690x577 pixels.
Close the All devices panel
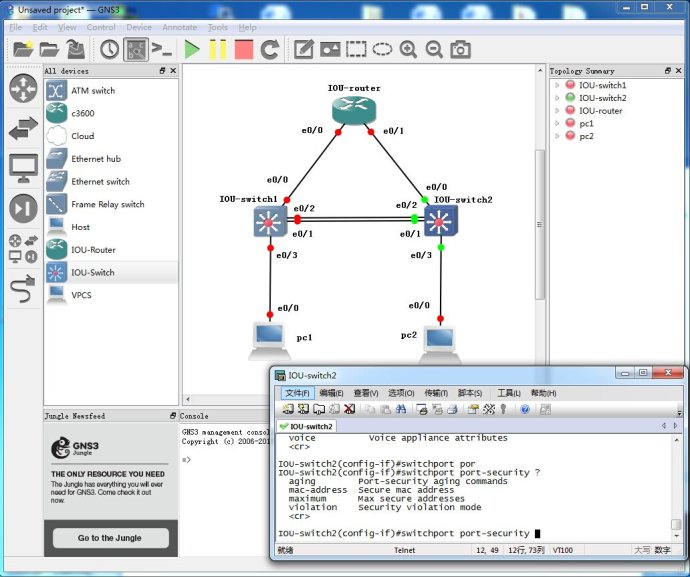click(x=173, y=70)
